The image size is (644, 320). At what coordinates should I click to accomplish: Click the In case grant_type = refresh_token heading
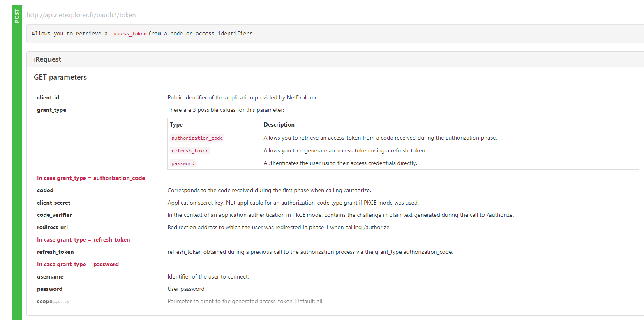click(83, 239)
